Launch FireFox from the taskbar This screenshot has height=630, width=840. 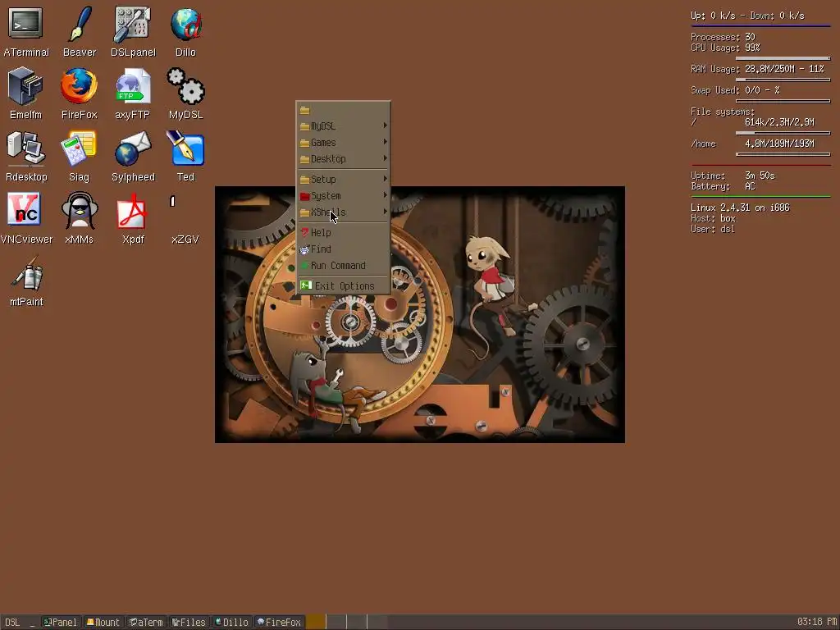click(x=279, y=622)
